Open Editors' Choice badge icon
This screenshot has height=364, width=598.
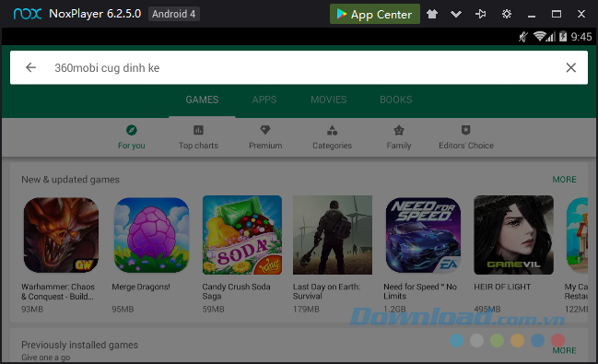(465, 130)
